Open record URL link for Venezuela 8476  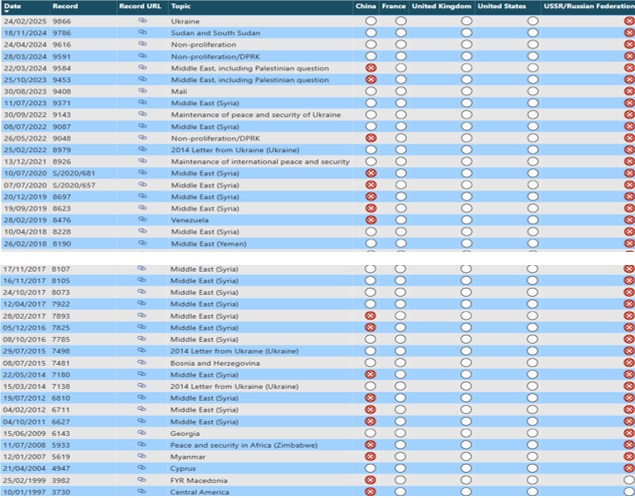coord(142,219)
